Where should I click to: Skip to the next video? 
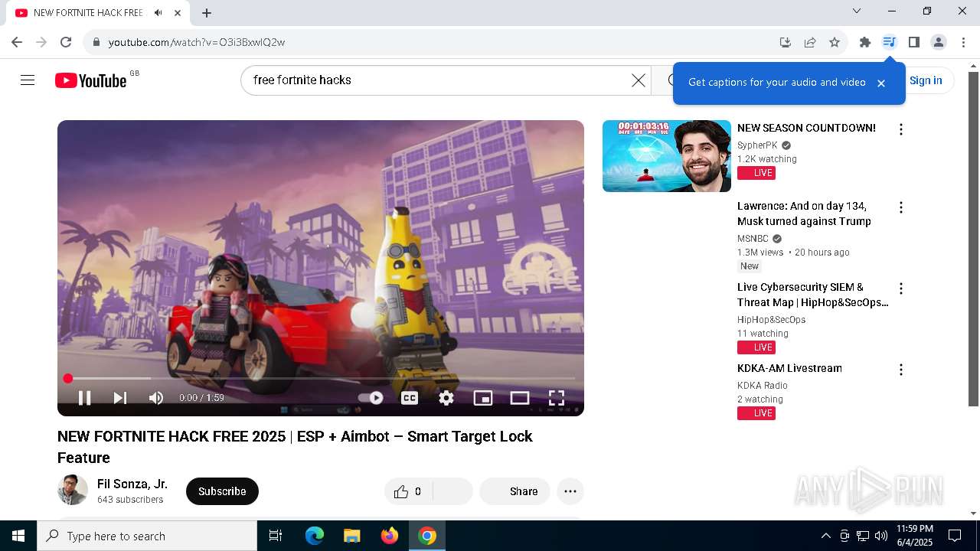pos(120,398)
